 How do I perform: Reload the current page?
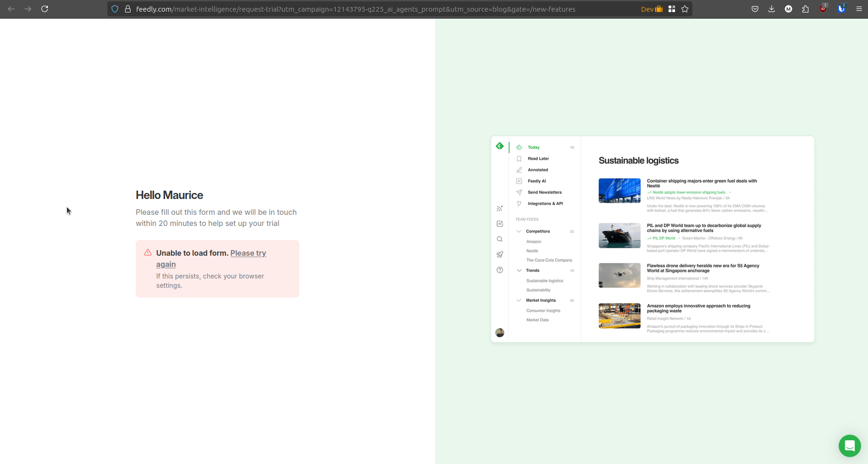(45, 9)
